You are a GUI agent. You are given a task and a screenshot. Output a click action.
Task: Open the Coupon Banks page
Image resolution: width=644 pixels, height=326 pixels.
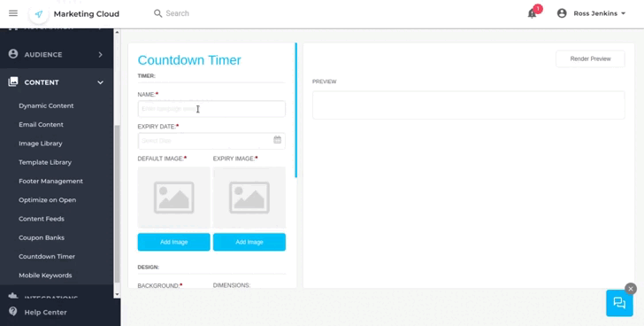(41, 237)
